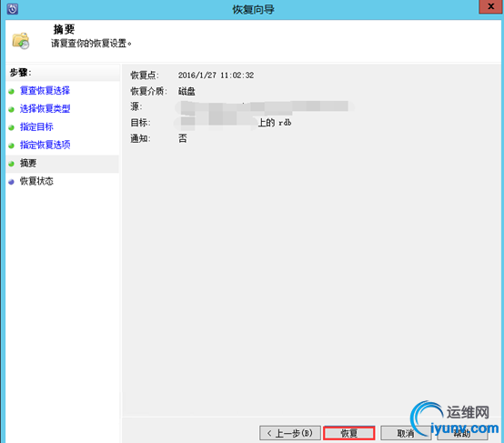Cancel the wizard with 取消 button
This screenshot has height=443, width=504.
tap(406, 433)
